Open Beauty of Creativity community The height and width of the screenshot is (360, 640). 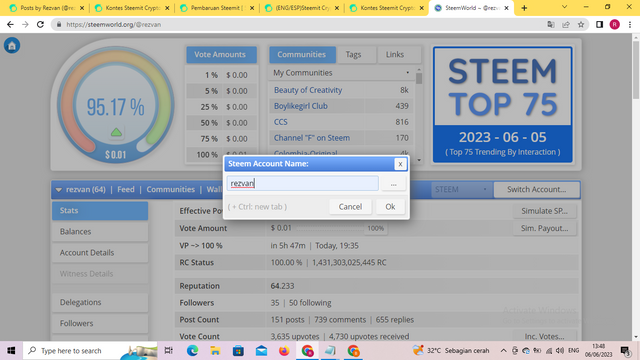click(x=308, y=90)
